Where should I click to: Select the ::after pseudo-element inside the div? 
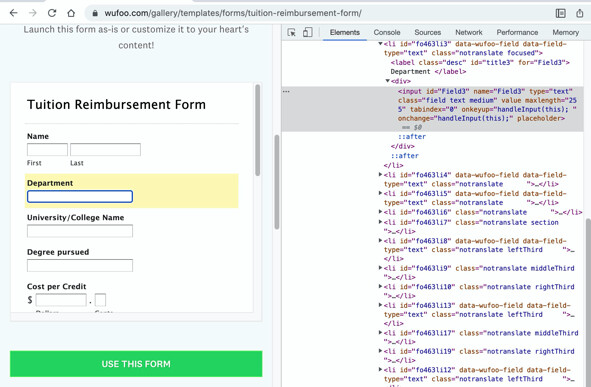(x=412, y=137)
